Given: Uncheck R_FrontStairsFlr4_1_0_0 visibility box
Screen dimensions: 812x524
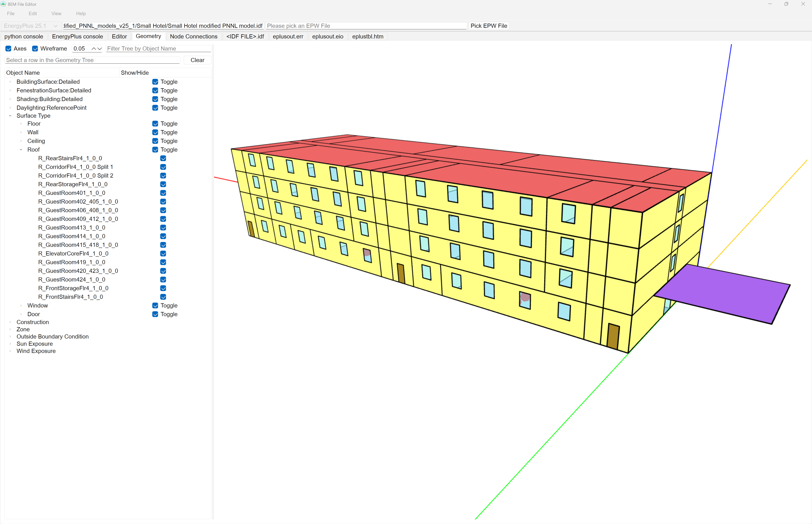Looking at the screenshot, I should 163,297.
